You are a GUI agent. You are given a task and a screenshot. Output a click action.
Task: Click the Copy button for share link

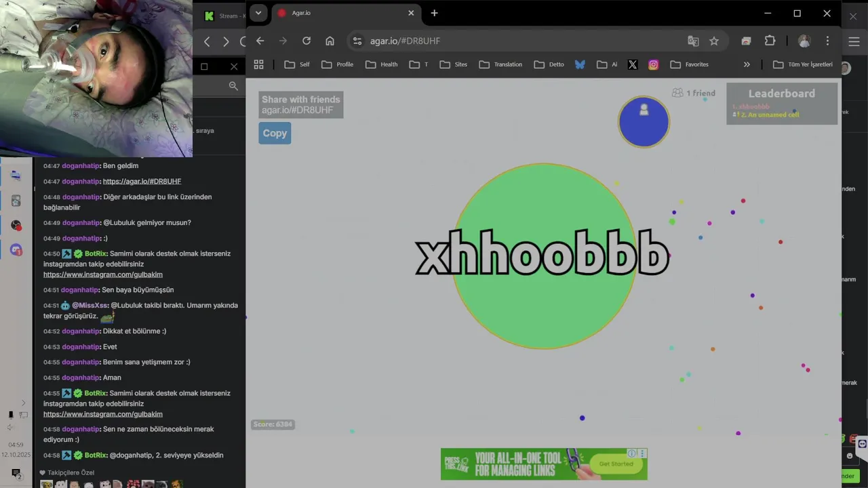coord(275,133)
